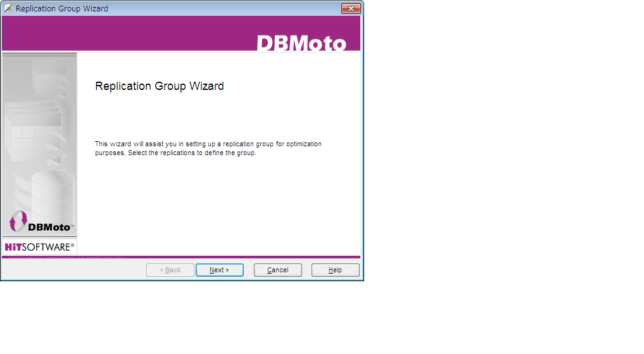Cancel the Replication Group Wizard
644x354 pixels.
coord(277,270)
